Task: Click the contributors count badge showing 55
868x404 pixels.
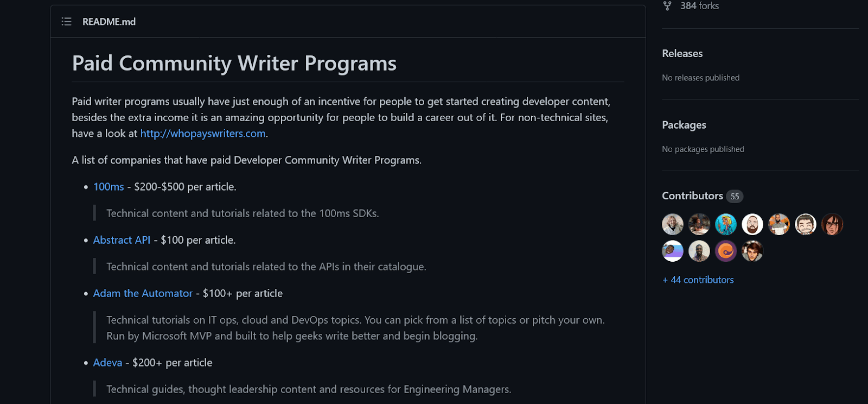Action: click(x=735, y=197)
